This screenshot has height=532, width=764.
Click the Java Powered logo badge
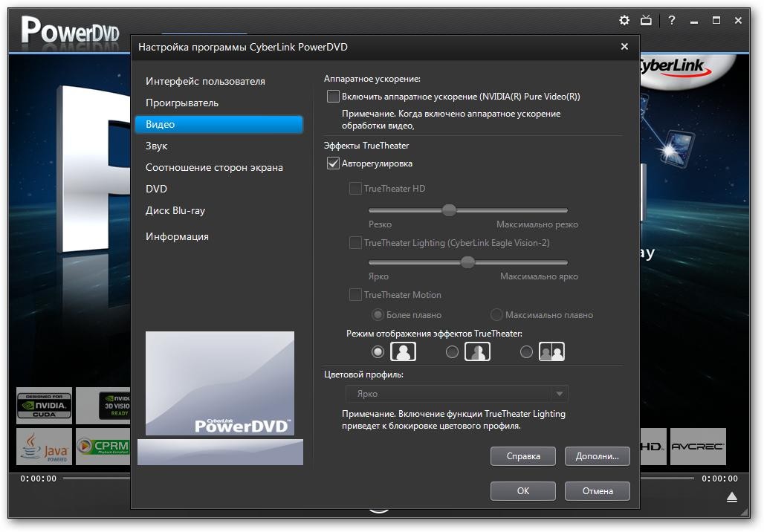[45, 447]
